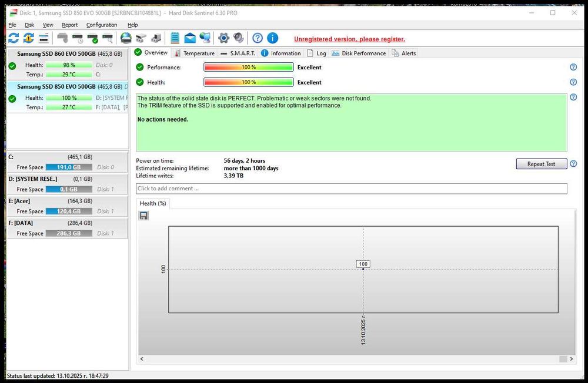Click help icon beside Performance bar
The width and height of the screenshot is (588, 383).
point(573,67)
